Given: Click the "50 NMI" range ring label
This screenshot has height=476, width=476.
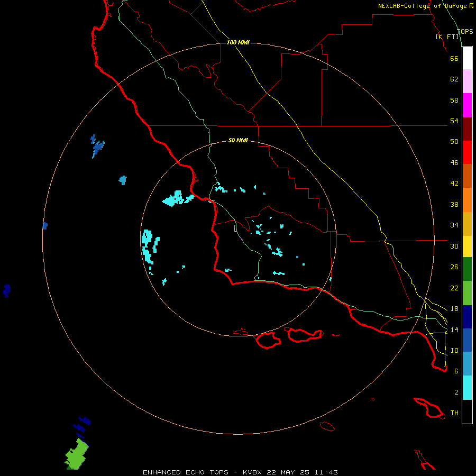Looking at the screenshot, I should click(x=238, y=140).
